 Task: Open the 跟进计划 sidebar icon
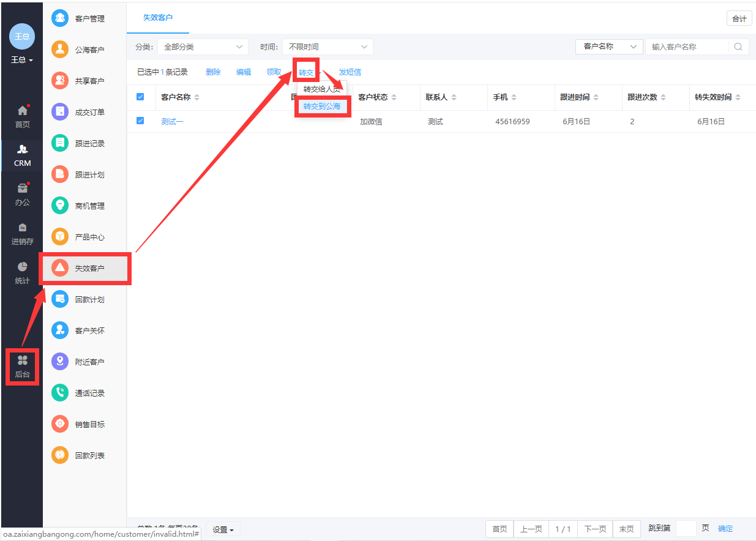click(x=60, y=174)
